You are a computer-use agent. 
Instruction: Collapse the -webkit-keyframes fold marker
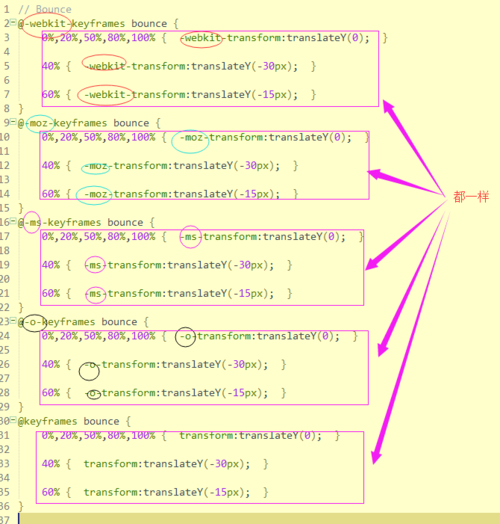[13, 23]
